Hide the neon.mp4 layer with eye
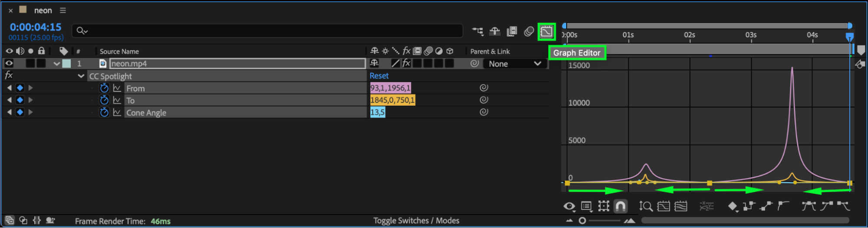The image size is (868, 228). [x=9, y=63]
